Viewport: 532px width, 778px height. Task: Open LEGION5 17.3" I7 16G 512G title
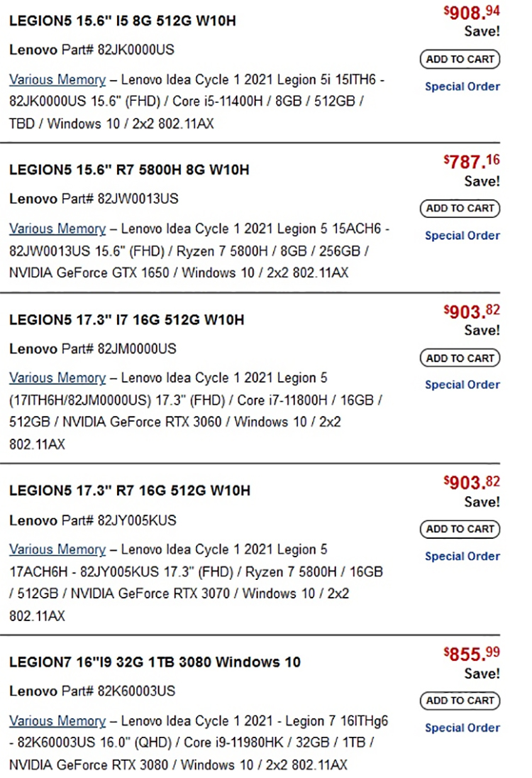tap(126, 320)
